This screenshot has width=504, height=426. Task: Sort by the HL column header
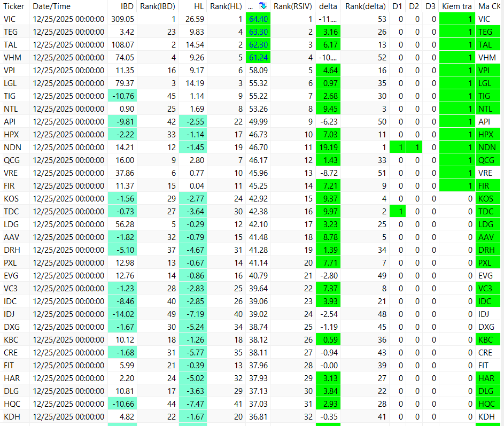click(x=199, y=6)
